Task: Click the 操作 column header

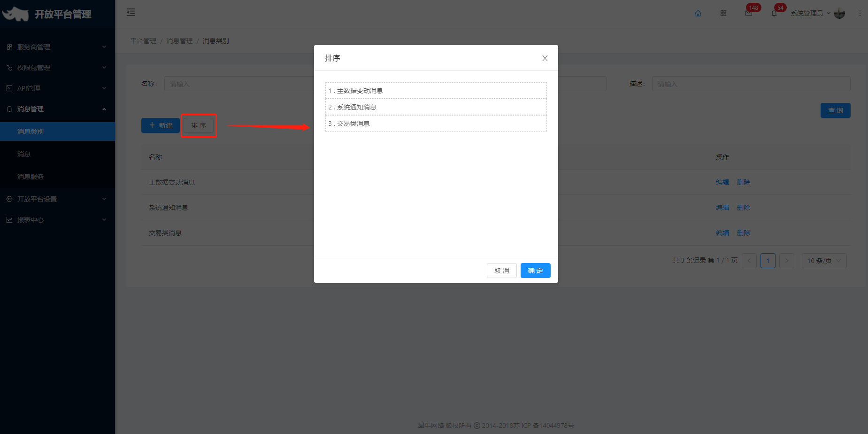Action: pos(722,157)
